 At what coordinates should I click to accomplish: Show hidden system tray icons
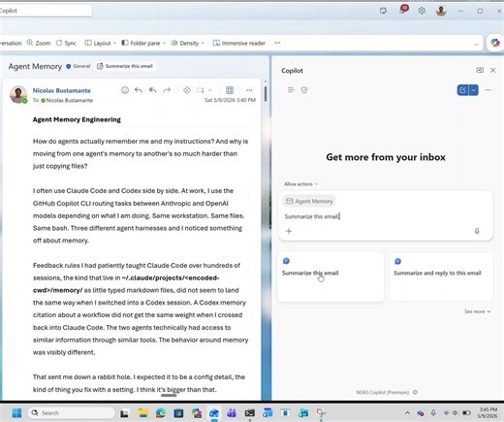pos(407,413)
